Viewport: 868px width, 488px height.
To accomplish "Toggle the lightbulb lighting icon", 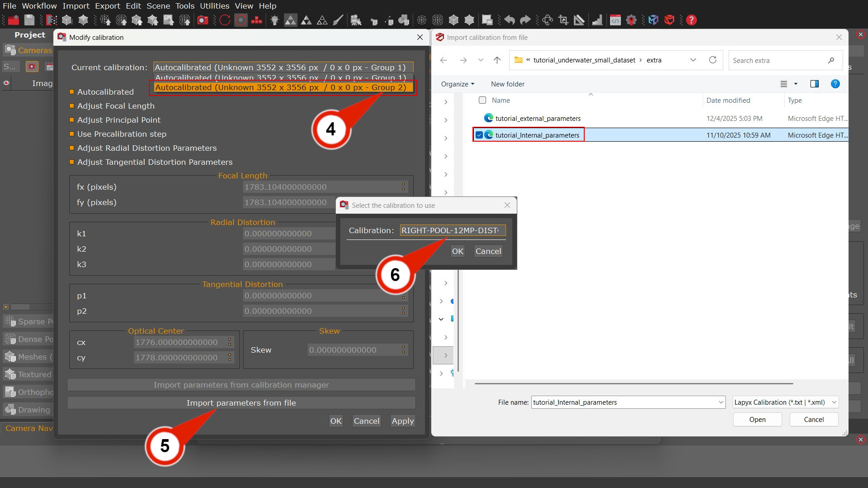I will tap(274, 20).
